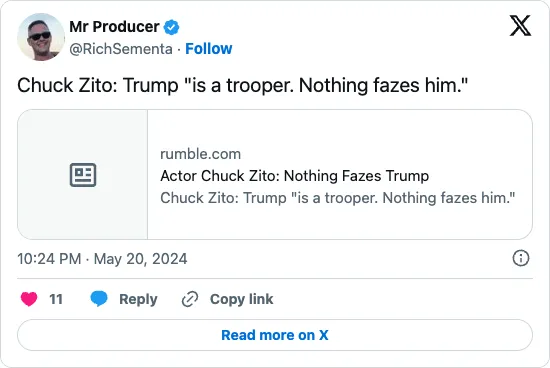Click the X logo icon
This screenshot has width=550, height=368.
(x=520, y=26)
